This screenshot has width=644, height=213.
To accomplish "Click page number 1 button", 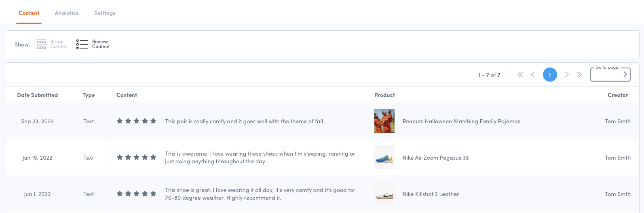I will click(x=550, y=75).
